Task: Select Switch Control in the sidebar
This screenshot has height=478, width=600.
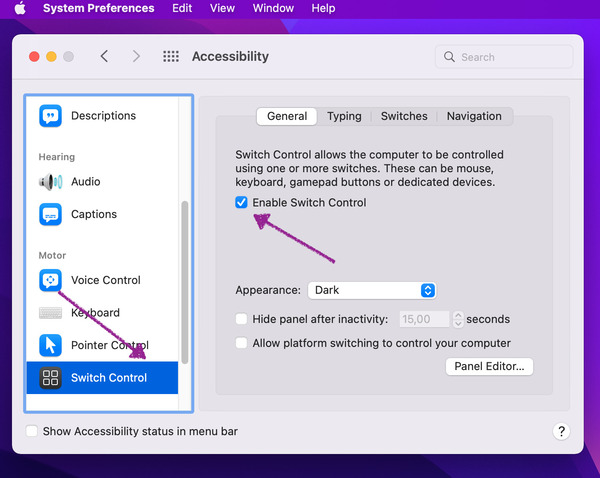Action: point(102,378)
